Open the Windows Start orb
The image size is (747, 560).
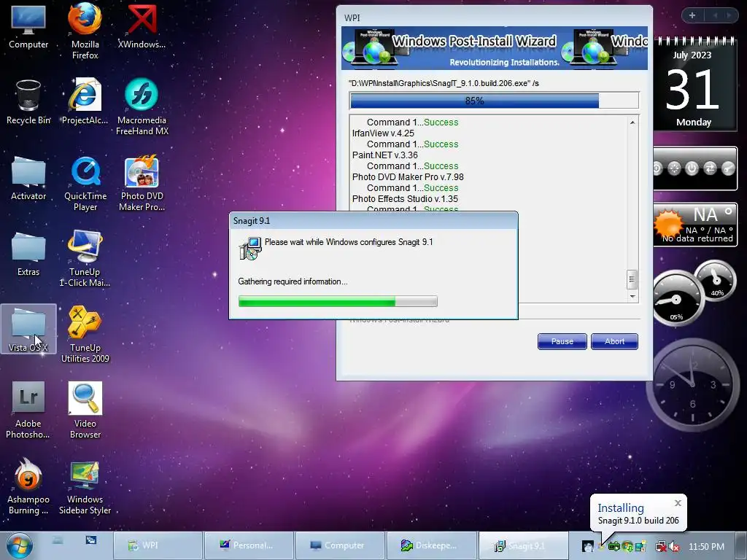pos(20,545)
